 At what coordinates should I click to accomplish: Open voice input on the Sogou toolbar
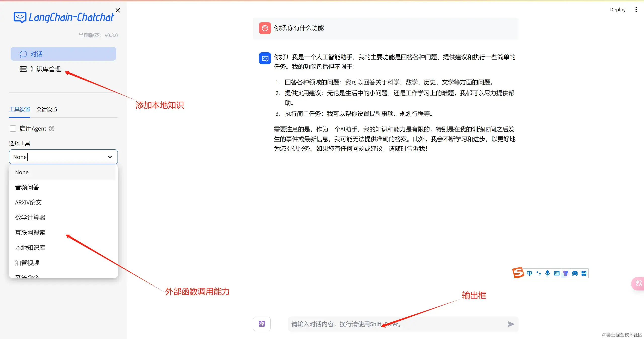(x=547, y=273)
